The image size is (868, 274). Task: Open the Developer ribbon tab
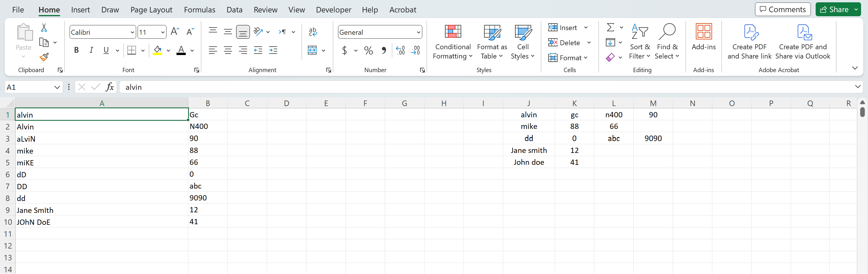[x=333, y=10]
